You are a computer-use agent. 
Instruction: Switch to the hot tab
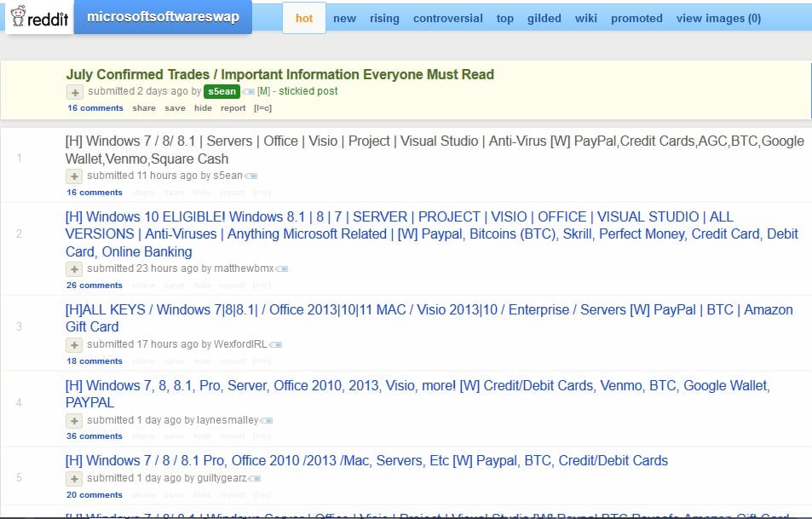coord(304,18)
